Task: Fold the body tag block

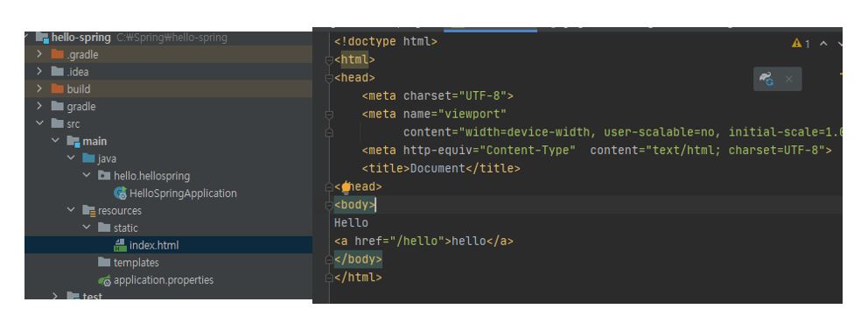Action: [x=329, y=205]
